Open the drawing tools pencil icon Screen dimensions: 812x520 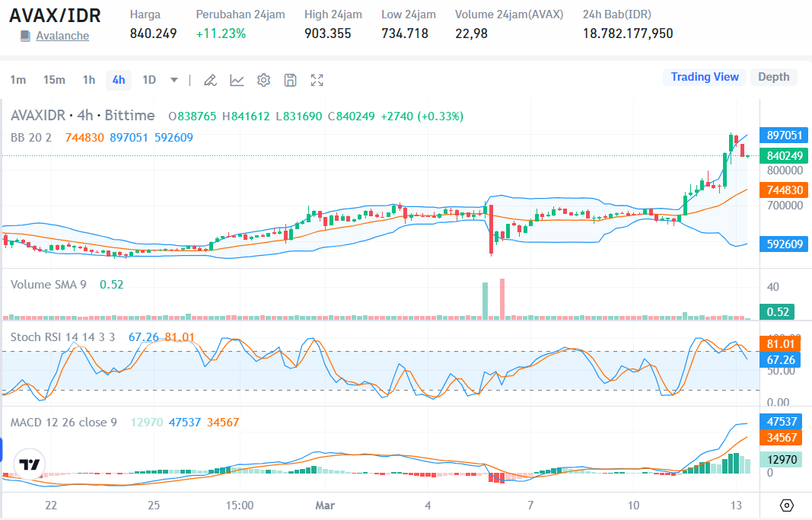click(210, 80)
